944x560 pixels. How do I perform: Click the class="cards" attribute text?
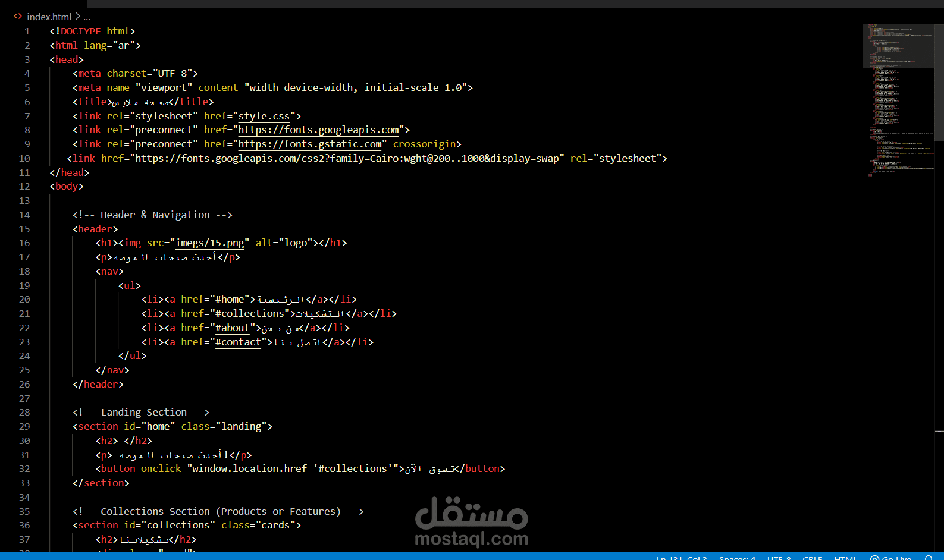[x=259, y=525]
